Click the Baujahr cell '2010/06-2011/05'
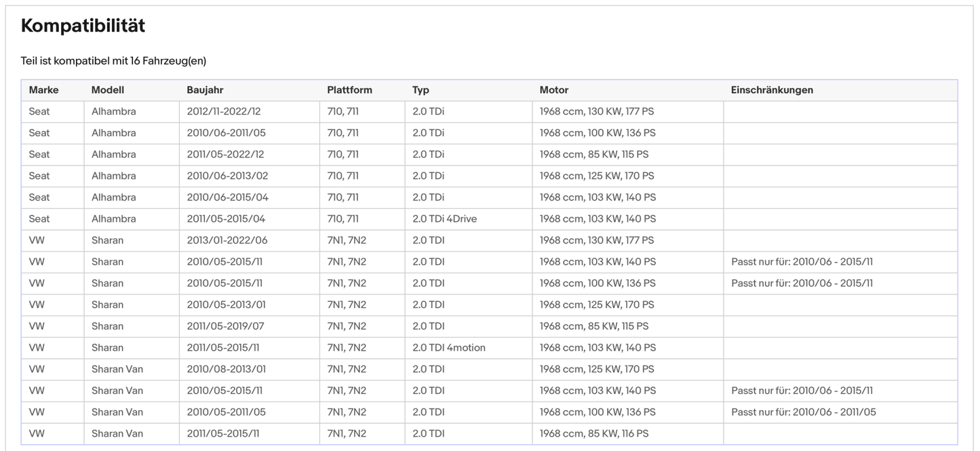This screenshot has height=451, width=980. pos(226,133)
